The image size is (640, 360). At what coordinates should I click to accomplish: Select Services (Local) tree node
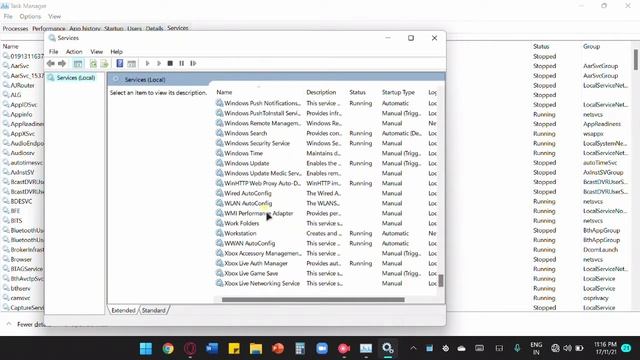point(76,78)
